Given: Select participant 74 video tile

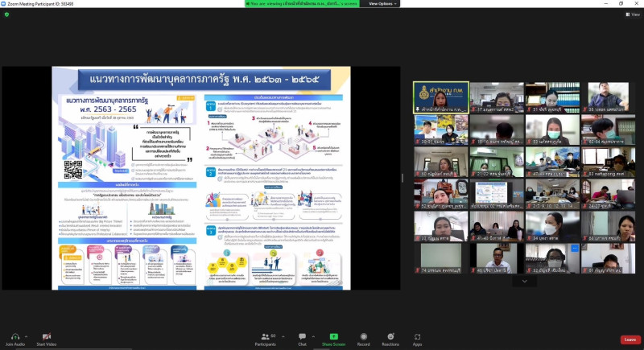Looking at the screenshot, I should point(440,258).
